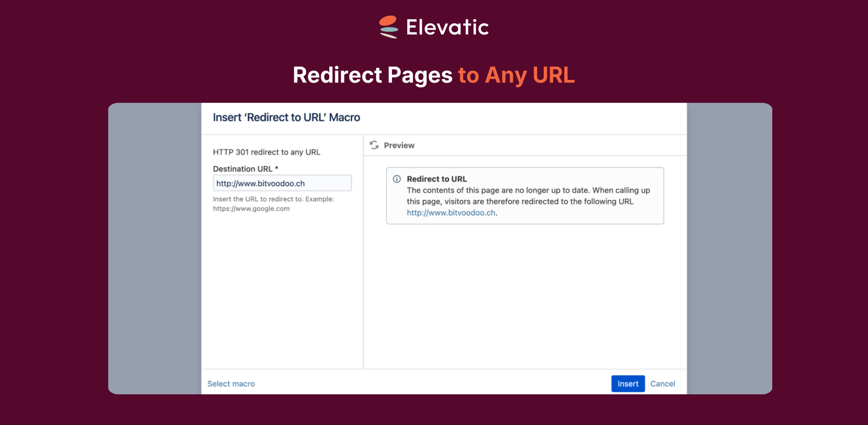
Task: Cancel the macro dialog
Action: [x=662, y=384]
